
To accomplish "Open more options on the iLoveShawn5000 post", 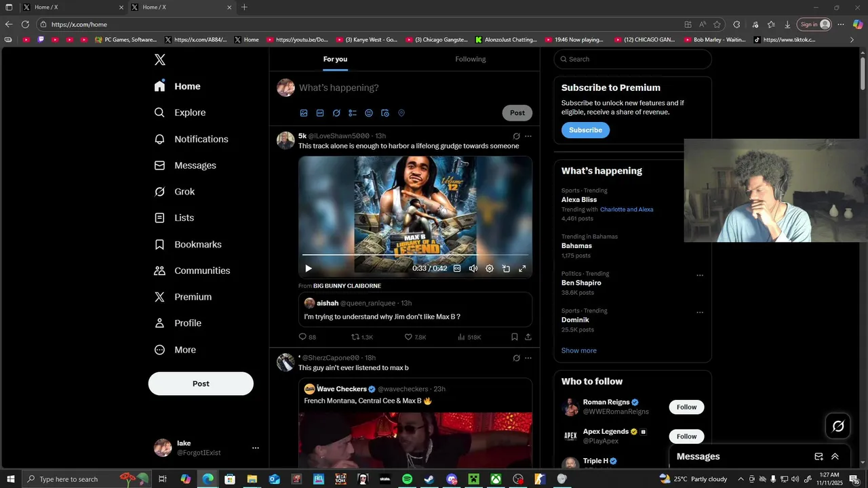I will click(x=528, y=136).
